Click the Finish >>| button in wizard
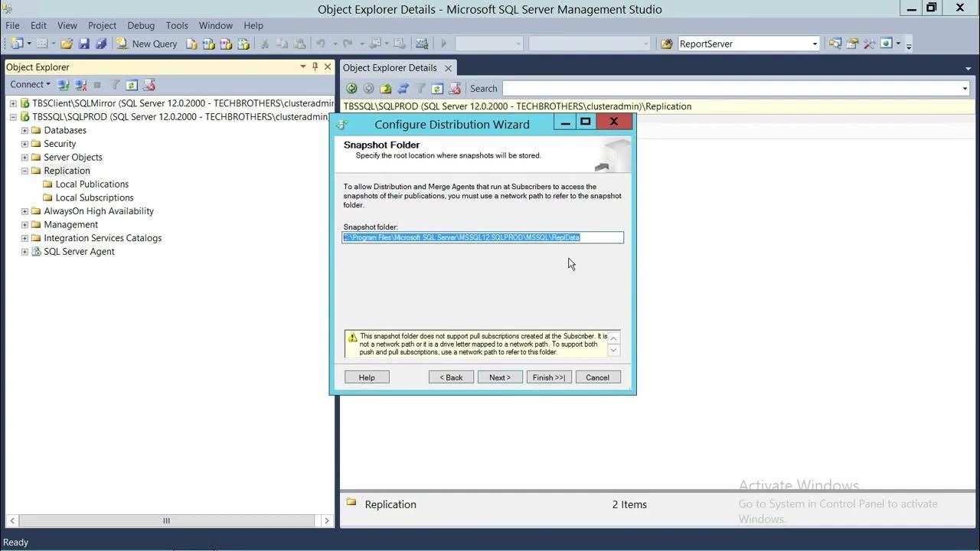This screenshot has width=980, height=551. [549, 377]
